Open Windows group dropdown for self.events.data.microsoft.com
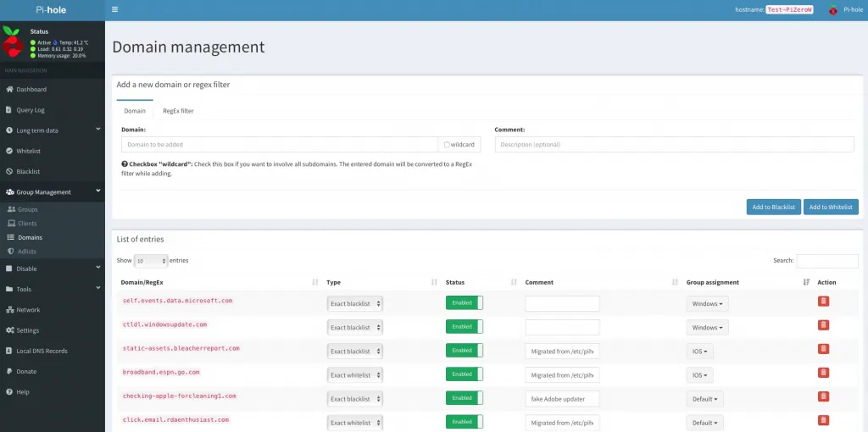The width and height of the screenshot is (868, 432). pos(708,304)
